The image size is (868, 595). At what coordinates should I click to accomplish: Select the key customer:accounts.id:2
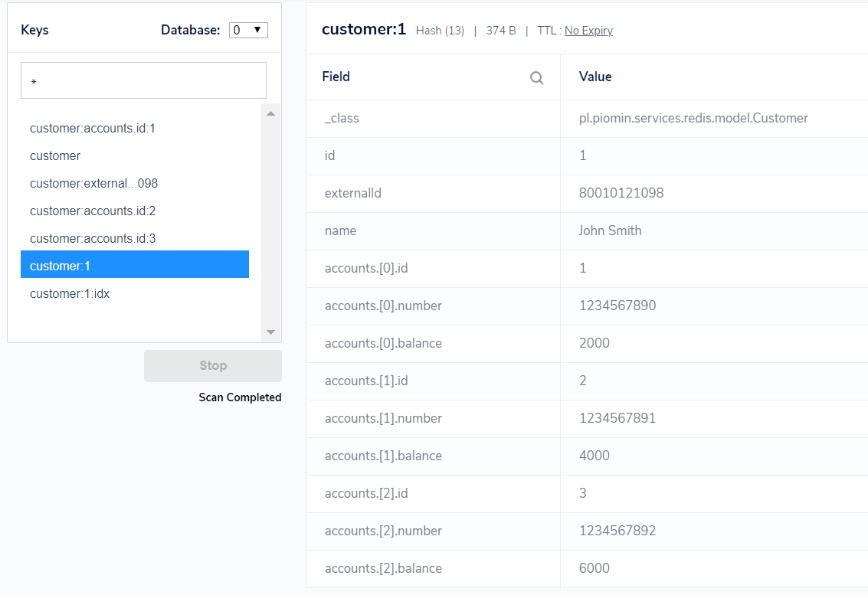(x=92, y=211)
